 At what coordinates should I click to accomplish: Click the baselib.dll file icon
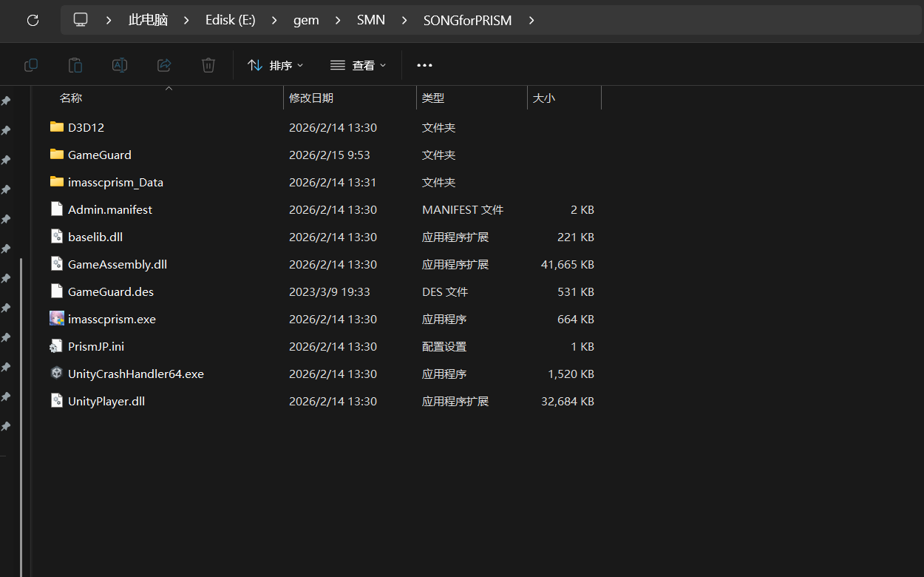pyautogui.click(x=57, y=236)
